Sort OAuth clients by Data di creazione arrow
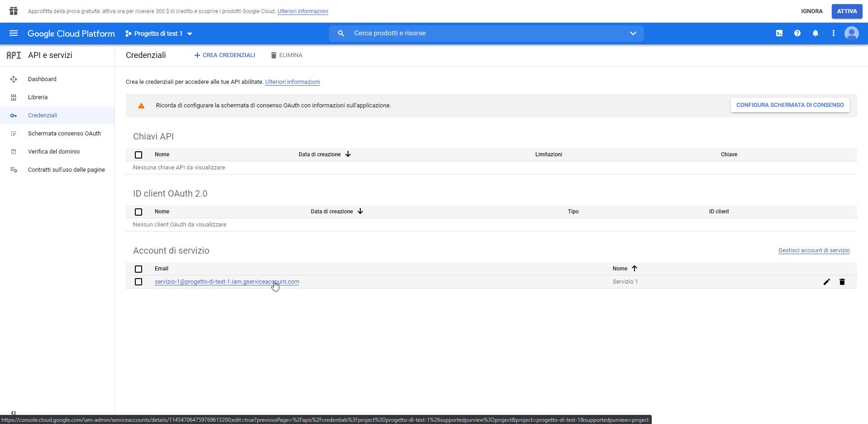 coord(360,211)
